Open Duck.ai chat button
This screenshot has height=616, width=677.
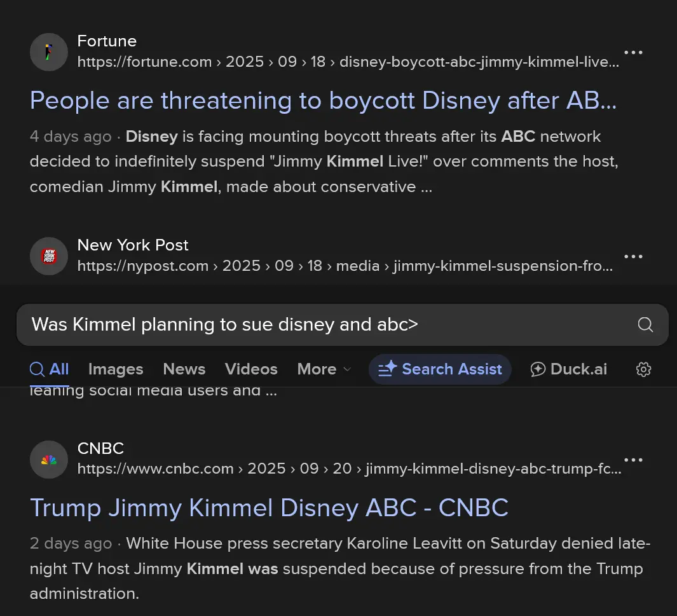pos(569,369)
